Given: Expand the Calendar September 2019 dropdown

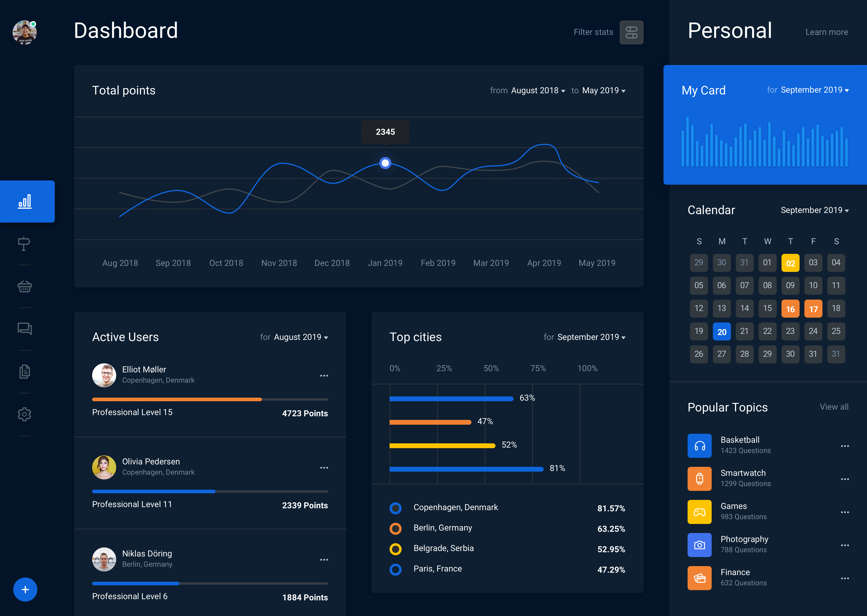Looking at the screenshot, I should 815,210.
